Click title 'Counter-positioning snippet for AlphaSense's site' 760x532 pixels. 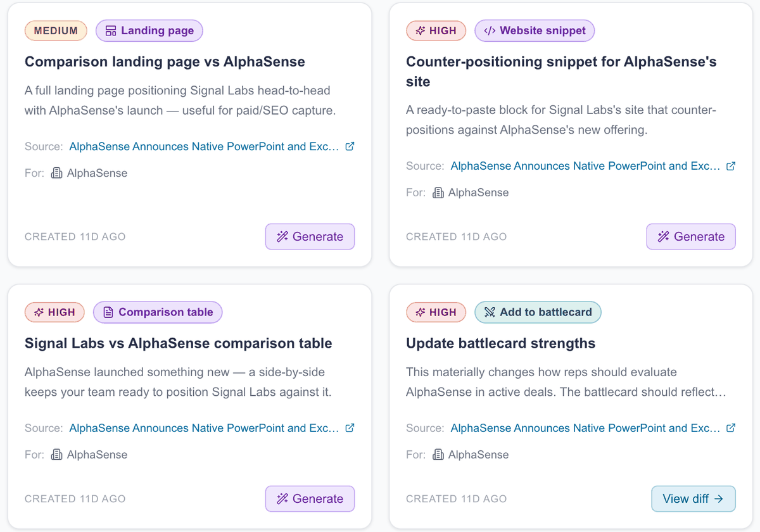pos(561,72)
